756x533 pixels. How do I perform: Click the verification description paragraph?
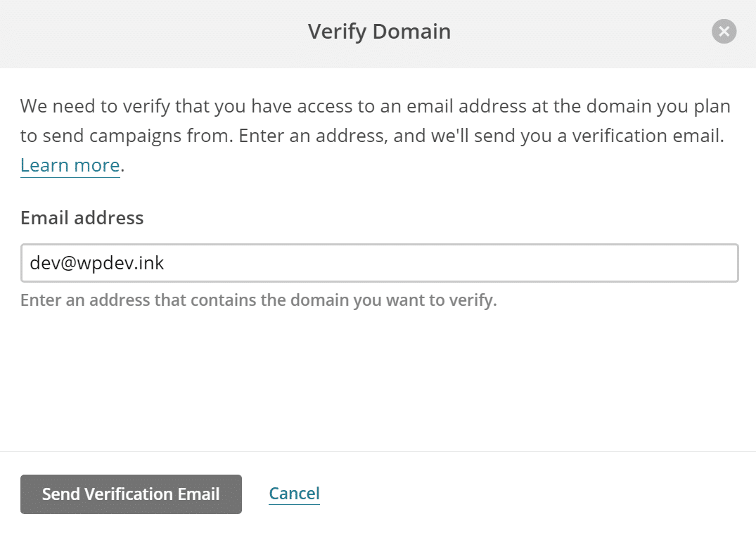(375, 121)
